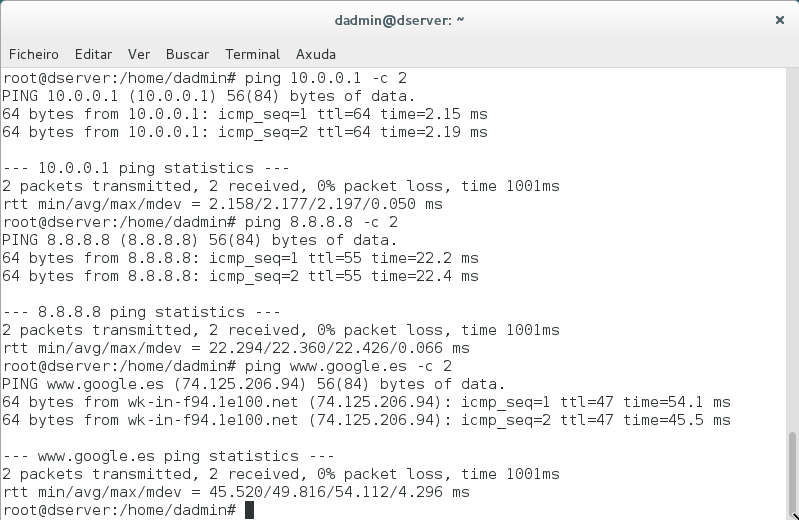The width and height of the screenshot is (799, 520).
Task: Click the 8.8.8.8 reply with time=22.2 ms
Action: [x=240, y=258]
